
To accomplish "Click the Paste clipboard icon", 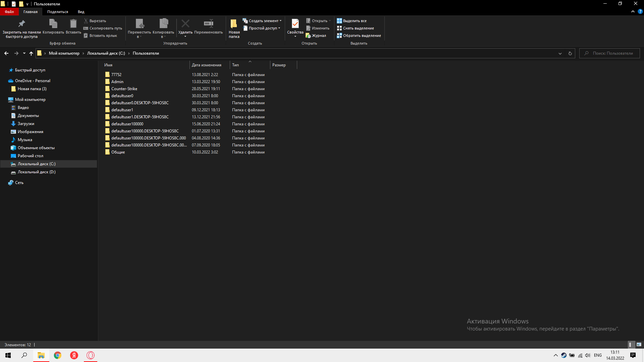I will point(73,23).
